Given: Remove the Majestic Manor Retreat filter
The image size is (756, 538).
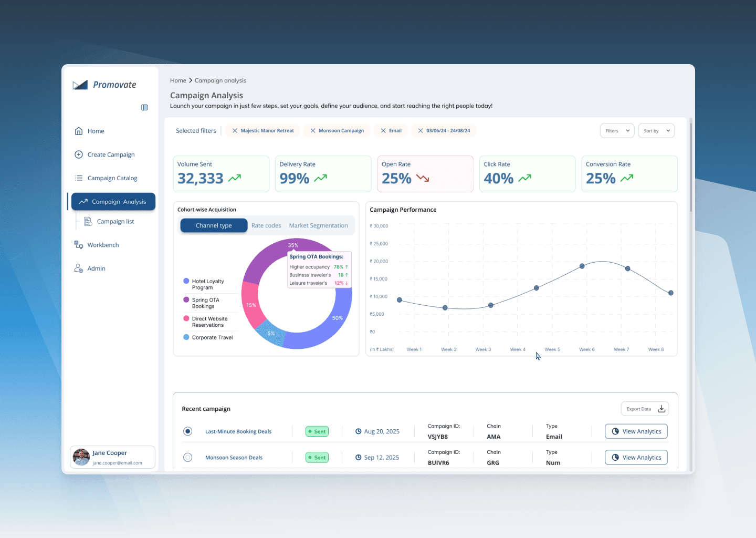Looking at the screenshot, I should coord(235,131).
